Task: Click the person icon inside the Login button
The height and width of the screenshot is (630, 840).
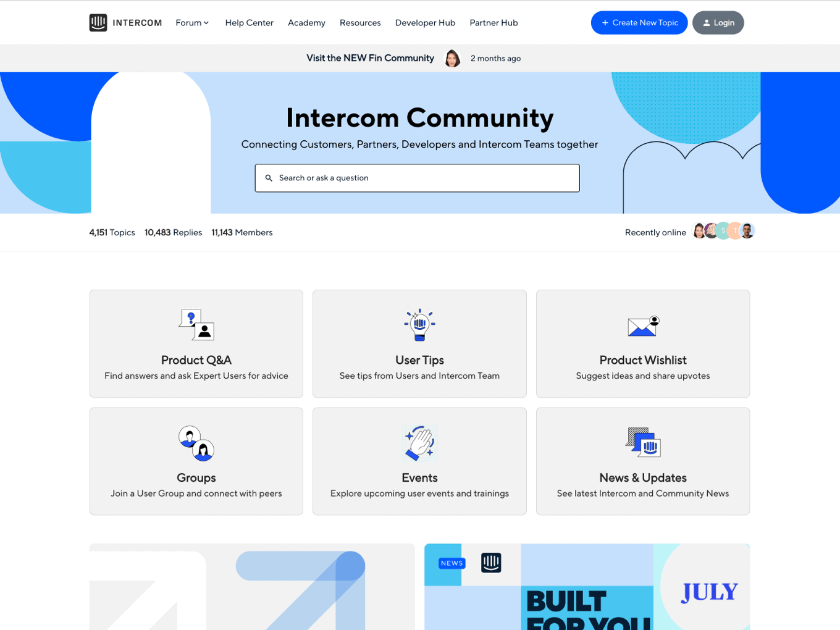Action: 706,22
